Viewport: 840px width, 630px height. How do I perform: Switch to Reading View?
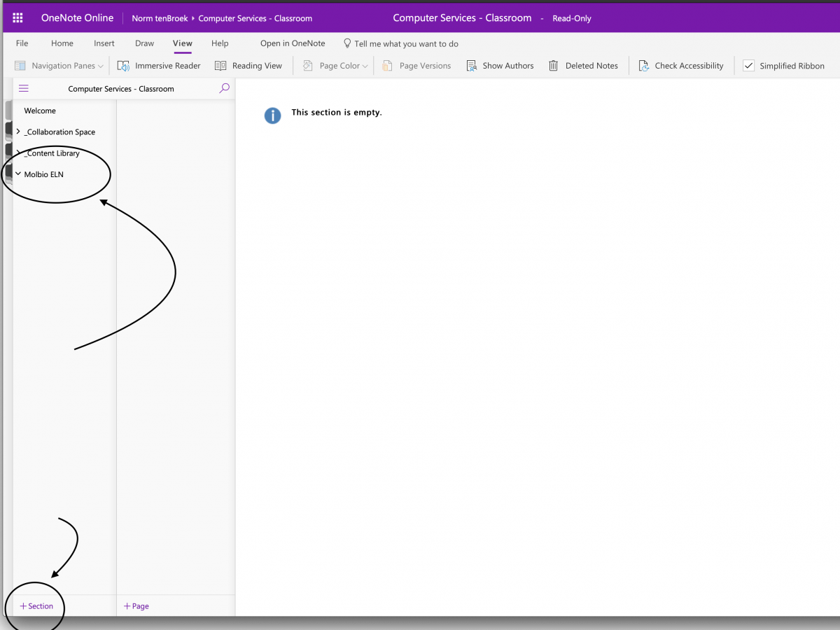pyautogui.click(x=248, y=66)
